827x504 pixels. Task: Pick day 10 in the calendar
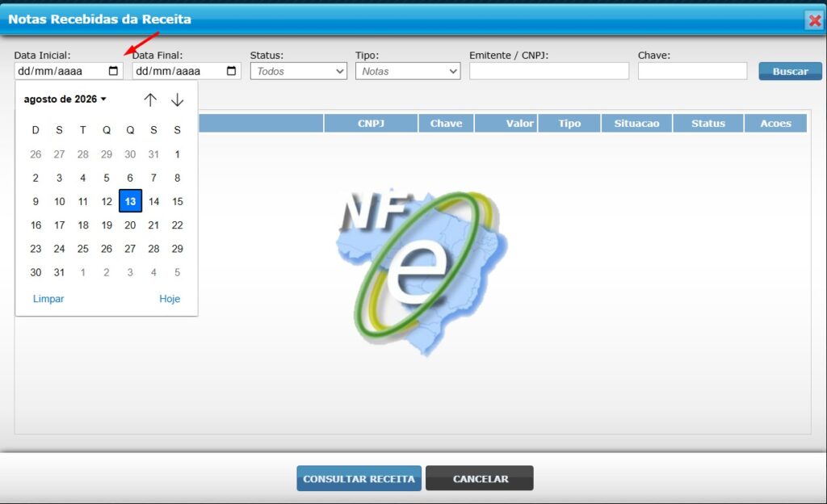[x=59, y=201]
